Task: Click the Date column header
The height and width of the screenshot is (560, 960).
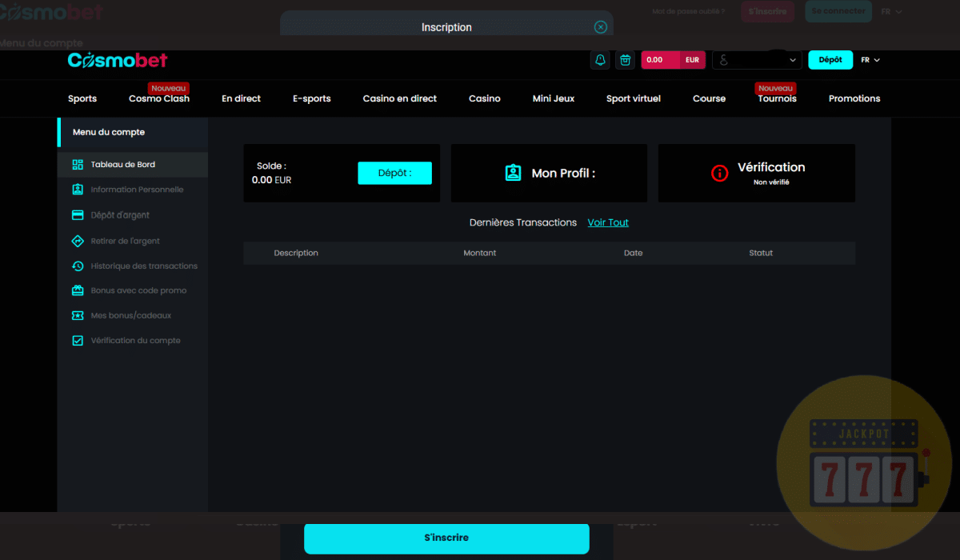Action: (x=633, y=253)
